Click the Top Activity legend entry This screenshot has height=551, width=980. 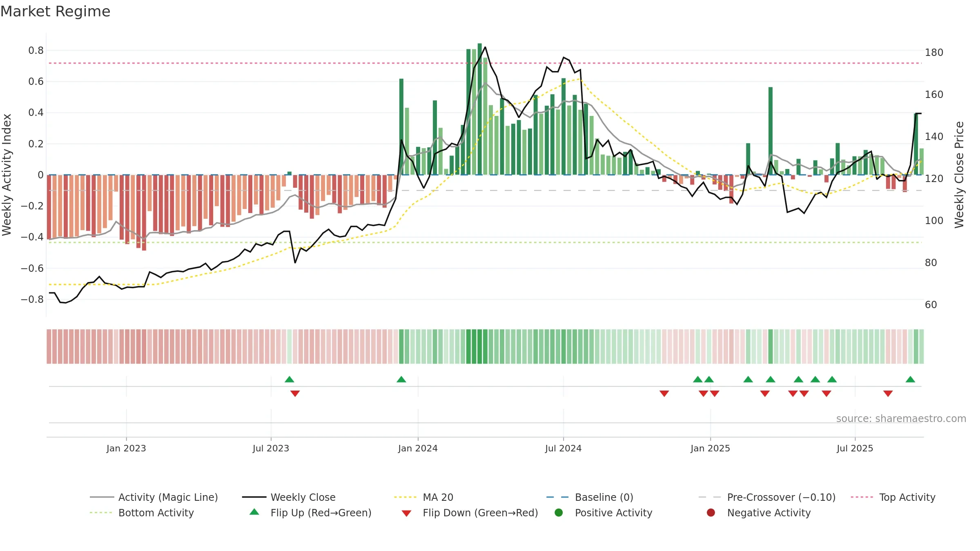click(893, 497)
